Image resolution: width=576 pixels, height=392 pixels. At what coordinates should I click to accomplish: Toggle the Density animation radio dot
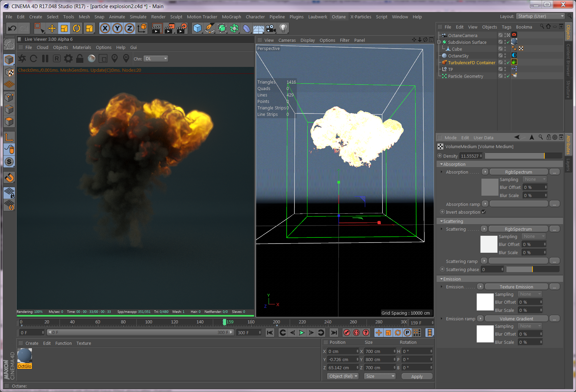click(440, 156)
